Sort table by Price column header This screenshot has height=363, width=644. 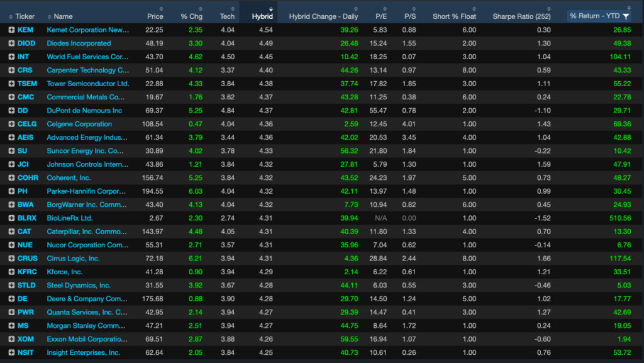pyautogui.click(x=155, y=16)
